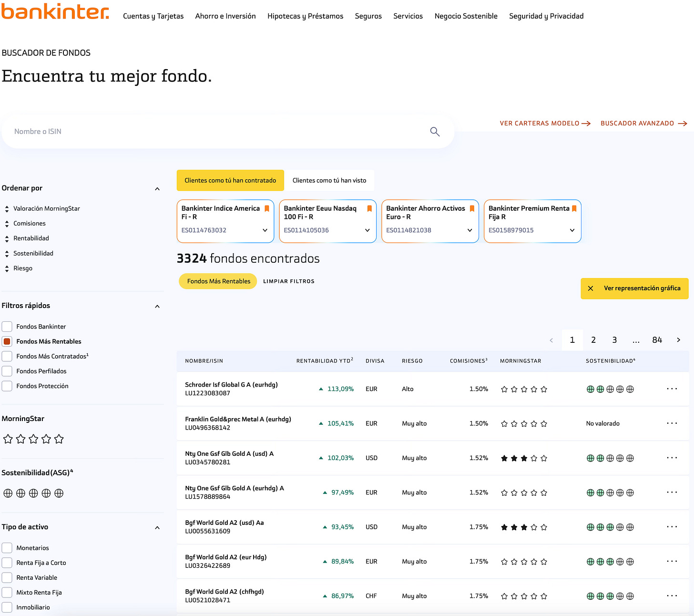
Task: Open more options for Bgf World Gold (chfhgd) row
Action: pos(672,595)
